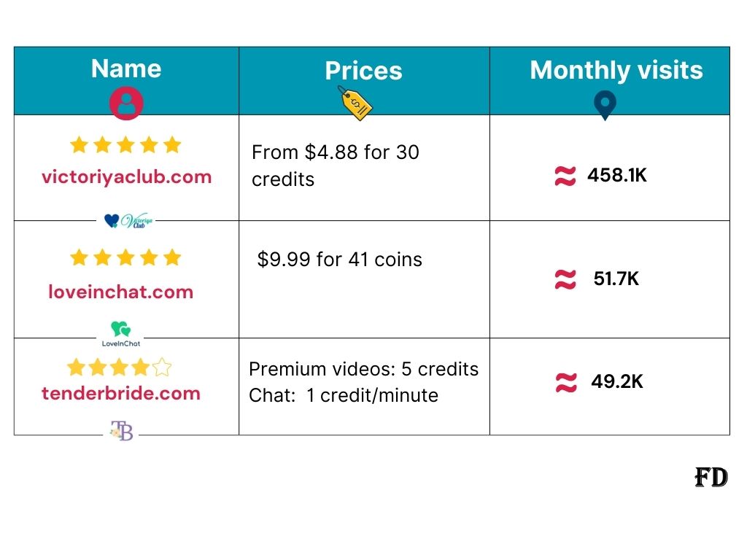Click the red user profile icon

pos(126,103)
